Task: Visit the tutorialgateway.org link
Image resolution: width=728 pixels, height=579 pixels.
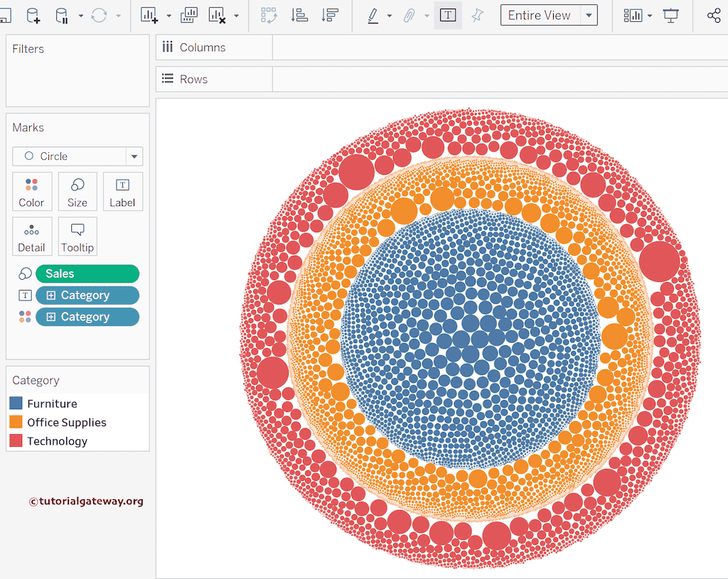Action: tap(85, 501)
